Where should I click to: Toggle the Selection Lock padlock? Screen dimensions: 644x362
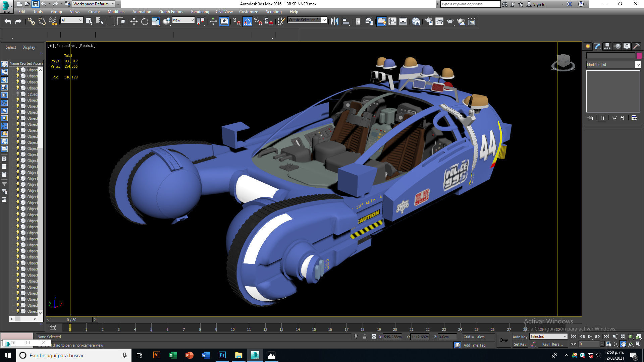pos(365,337)
